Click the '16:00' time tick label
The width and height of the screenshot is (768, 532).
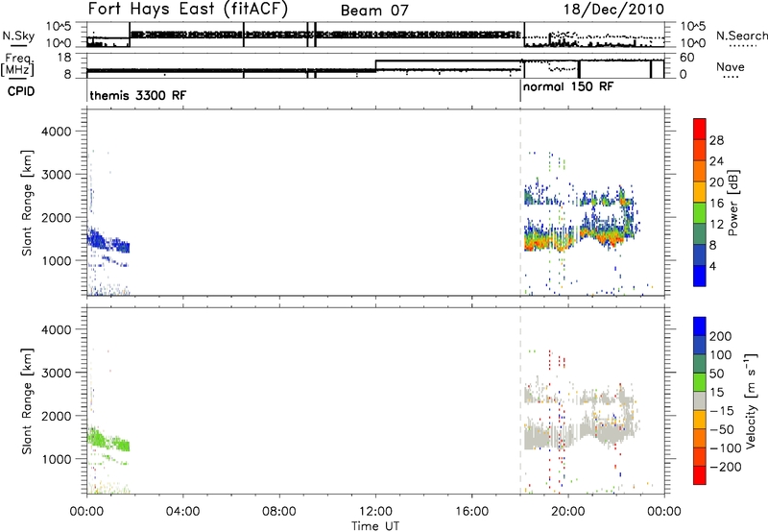pyautogui.click(x=471, y=512)
